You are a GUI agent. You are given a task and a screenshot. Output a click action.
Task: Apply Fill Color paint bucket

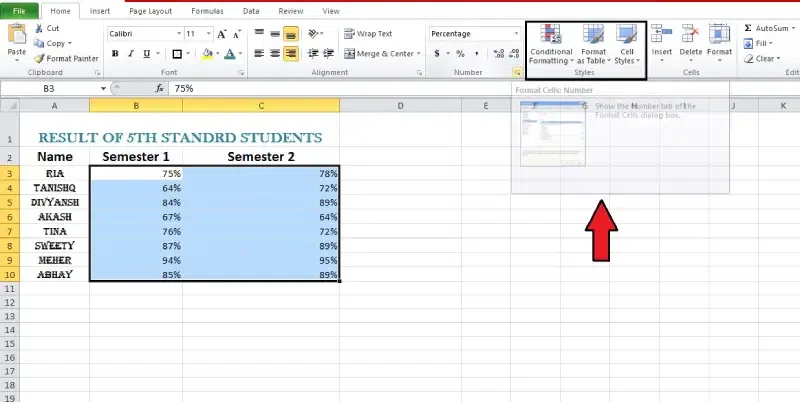click(207, 54)
